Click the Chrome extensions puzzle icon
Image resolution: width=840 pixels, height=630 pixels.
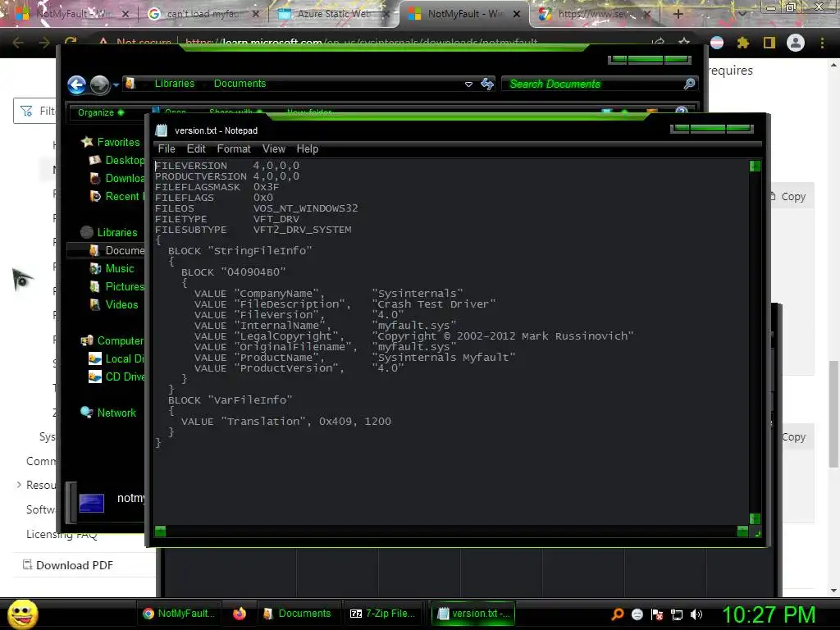click(742, 43)
